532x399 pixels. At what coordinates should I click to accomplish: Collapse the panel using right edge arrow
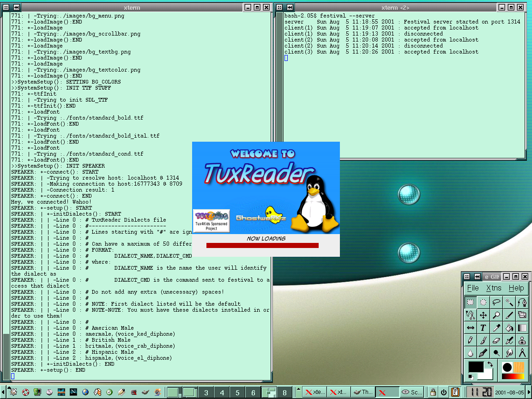pyautogui.click(x=530, y=392)
